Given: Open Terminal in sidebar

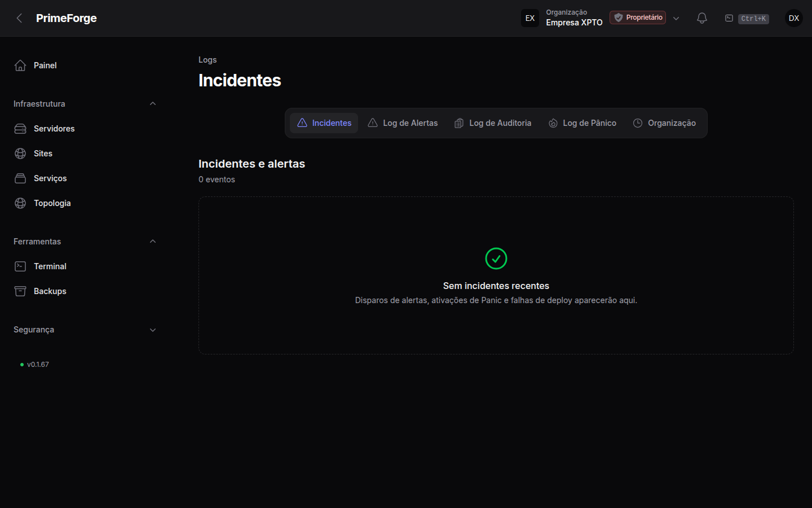Looking at the screenshot, I should point(85,266).
